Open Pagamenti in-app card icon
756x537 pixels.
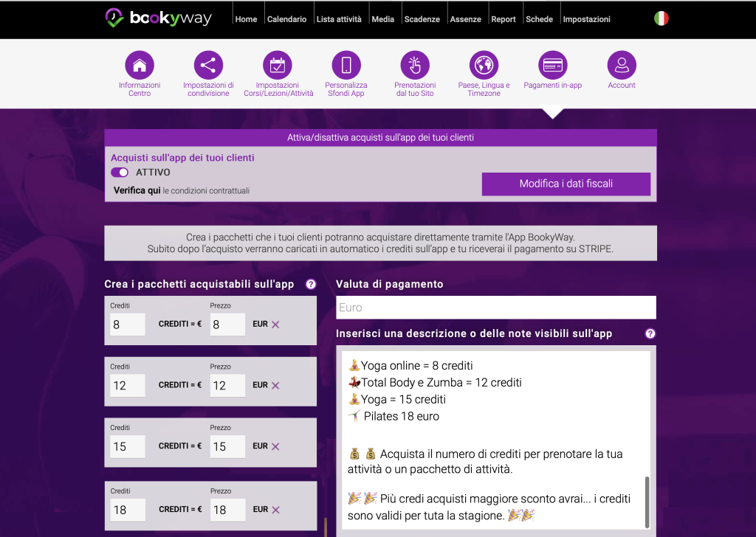tap(553, 66)
